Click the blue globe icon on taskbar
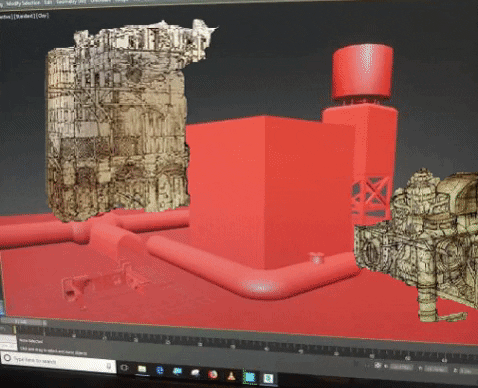This screenshot has width=478, height=388. 160,370
